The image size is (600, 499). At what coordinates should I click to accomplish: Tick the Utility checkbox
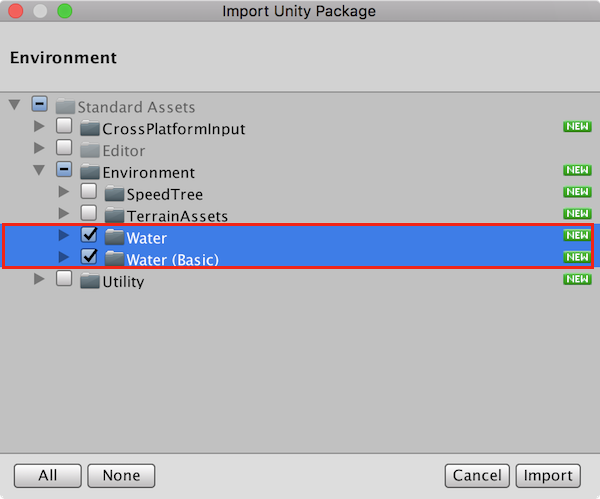64,280
